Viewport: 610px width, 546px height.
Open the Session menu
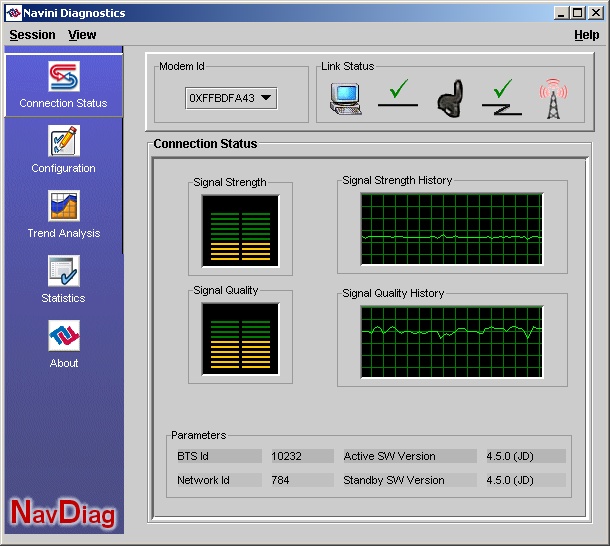tap(32, 35)
